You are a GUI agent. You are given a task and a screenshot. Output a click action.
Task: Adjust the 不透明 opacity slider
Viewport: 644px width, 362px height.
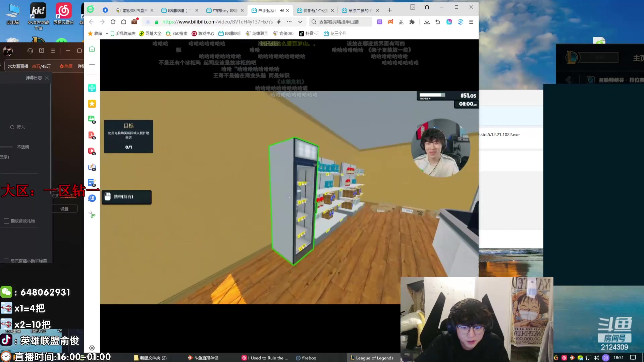coord(7,147)
